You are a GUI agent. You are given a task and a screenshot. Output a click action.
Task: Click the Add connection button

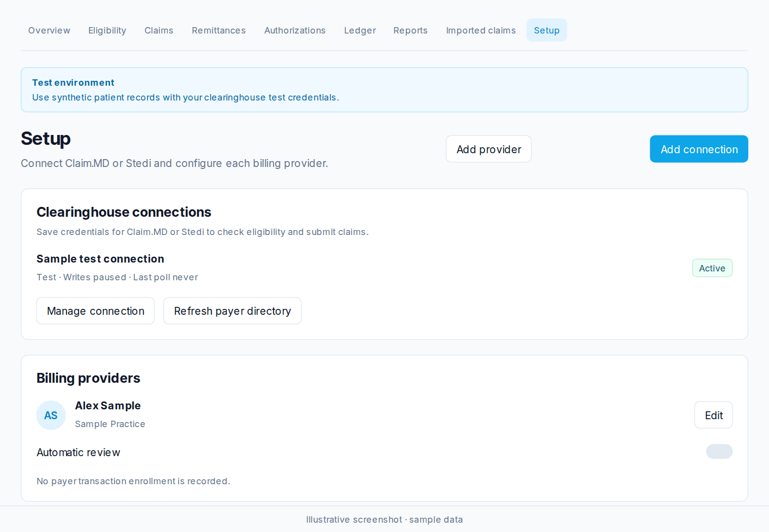coord(699,149)
